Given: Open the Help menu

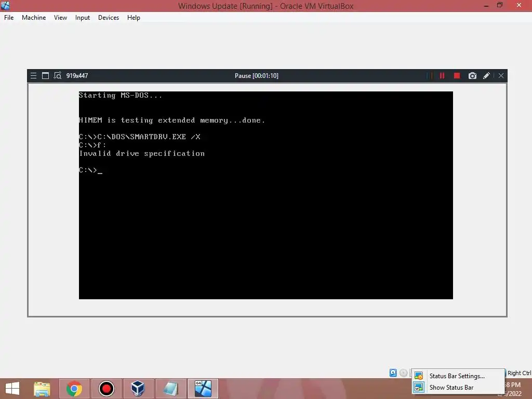Looking at the screenshot, I should tap(134, 18).
